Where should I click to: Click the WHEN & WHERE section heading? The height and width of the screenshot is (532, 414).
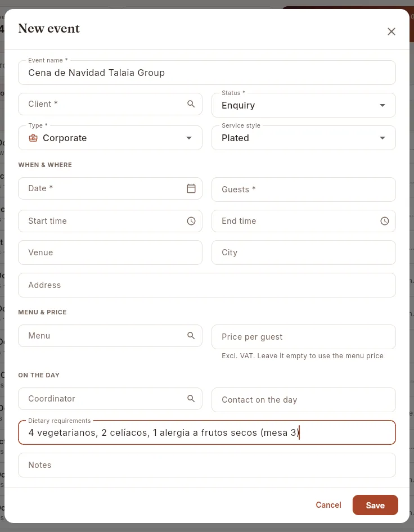coord(45,165)
